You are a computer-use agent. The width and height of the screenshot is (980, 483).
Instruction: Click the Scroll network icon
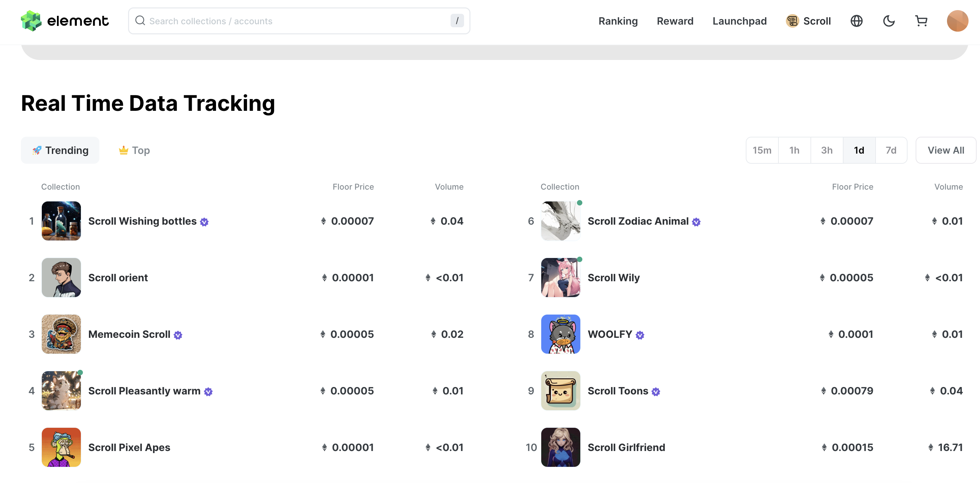792,21
